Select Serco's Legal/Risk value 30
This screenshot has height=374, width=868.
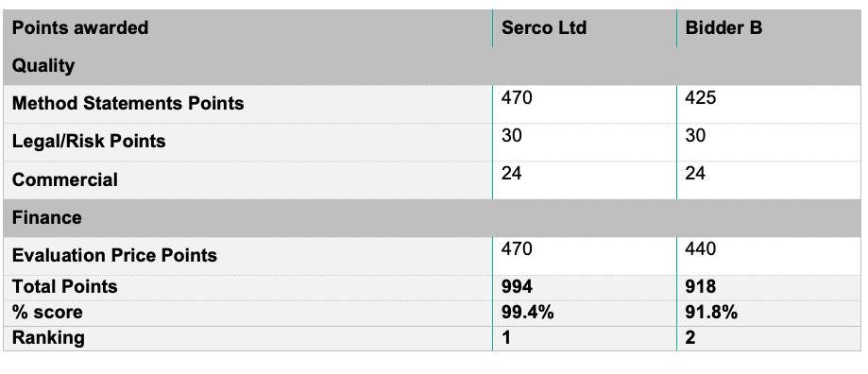coord(512,136)
